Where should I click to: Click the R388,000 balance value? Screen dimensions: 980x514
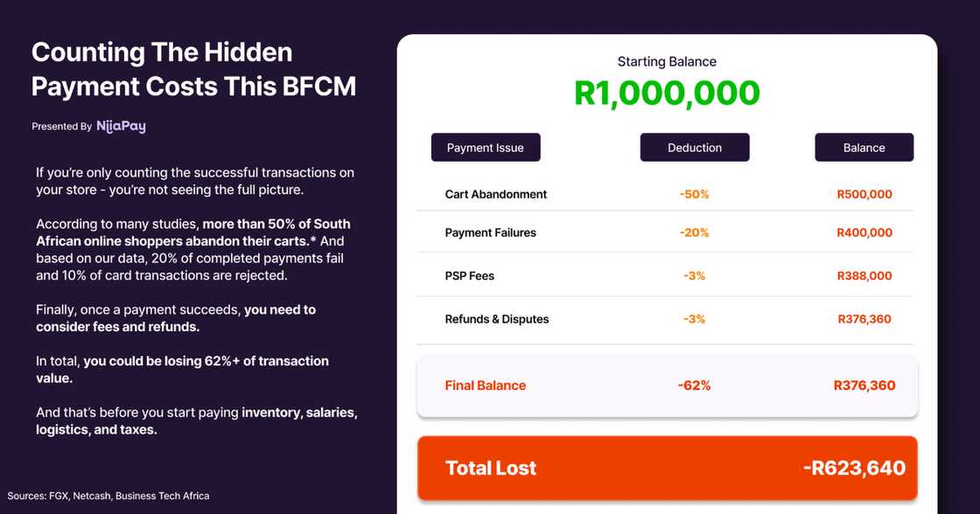[864, 275]
